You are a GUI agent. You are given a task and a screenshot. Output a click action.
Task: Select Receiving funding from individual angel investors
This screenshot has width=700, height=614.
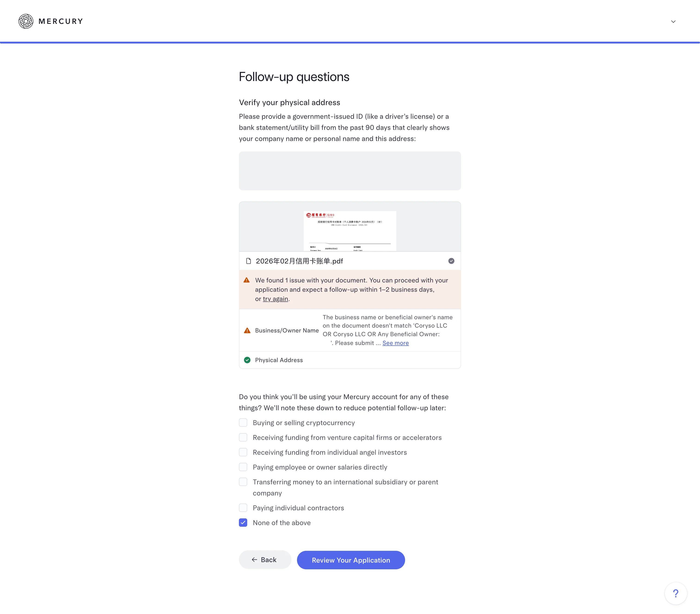[x=243, y=452]
